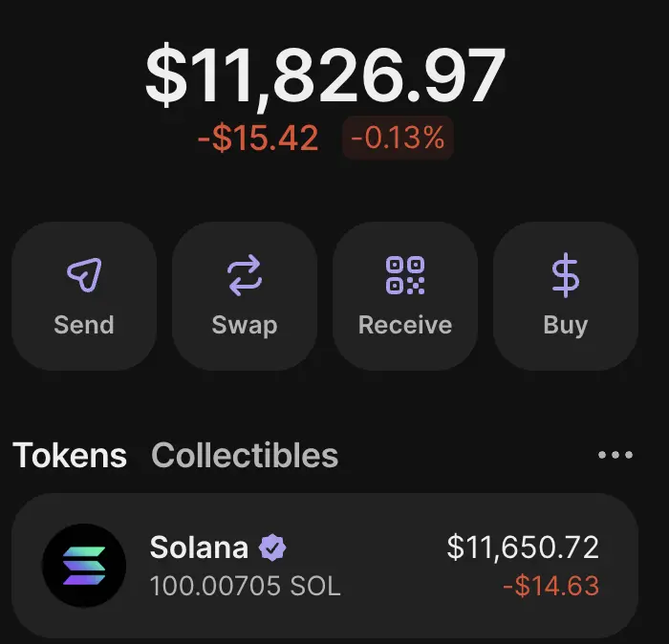Screen dimensions: 669x644
Task: Click the Solana -$14.63 change value
Action: 551,586
